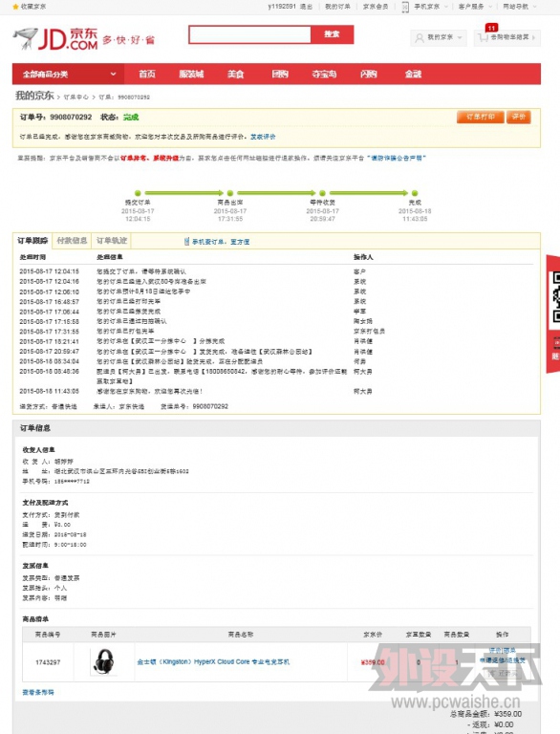Click the 谨防诈骗公告声明 link
Viewport: 560px width, 734px height.
(397, 159)
